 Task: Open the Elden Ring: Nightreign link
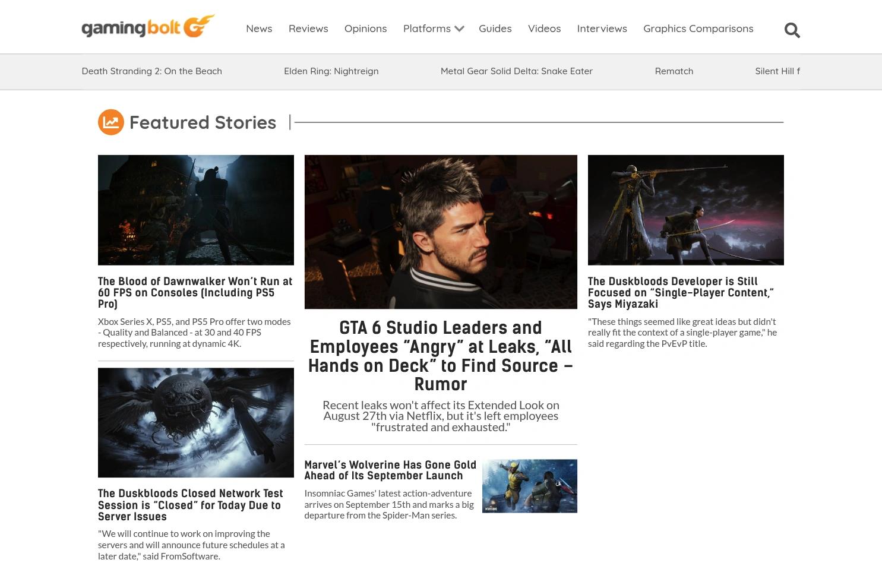[x=331, y=71]
